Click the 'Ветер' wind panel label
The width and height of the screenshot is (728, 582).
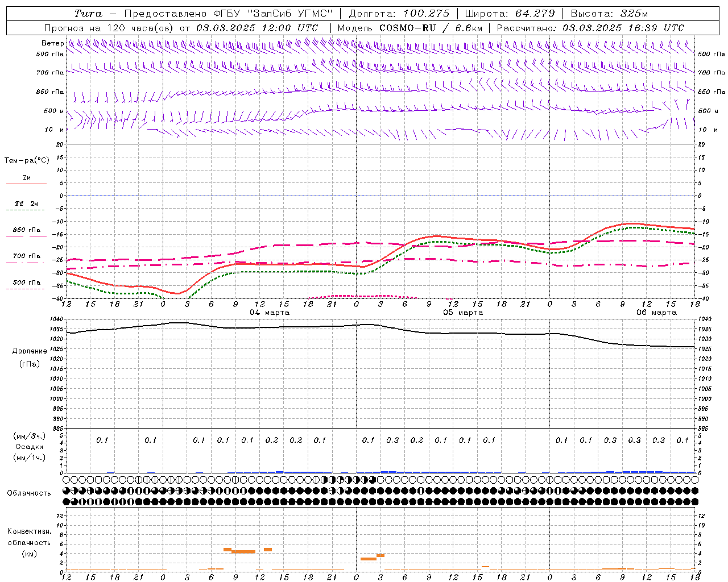click(52, 43)
